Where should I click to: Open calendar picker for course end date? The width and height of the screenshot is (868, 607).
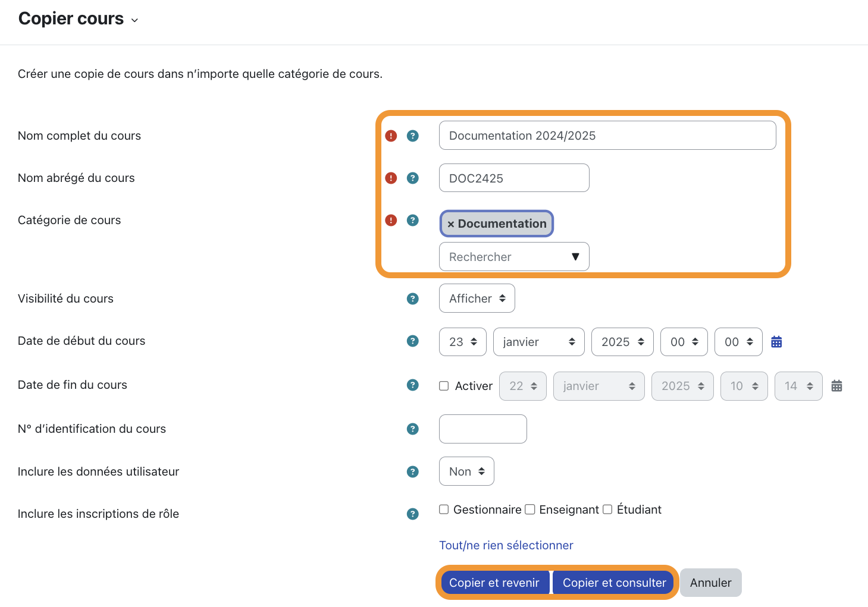pos(836,386)
